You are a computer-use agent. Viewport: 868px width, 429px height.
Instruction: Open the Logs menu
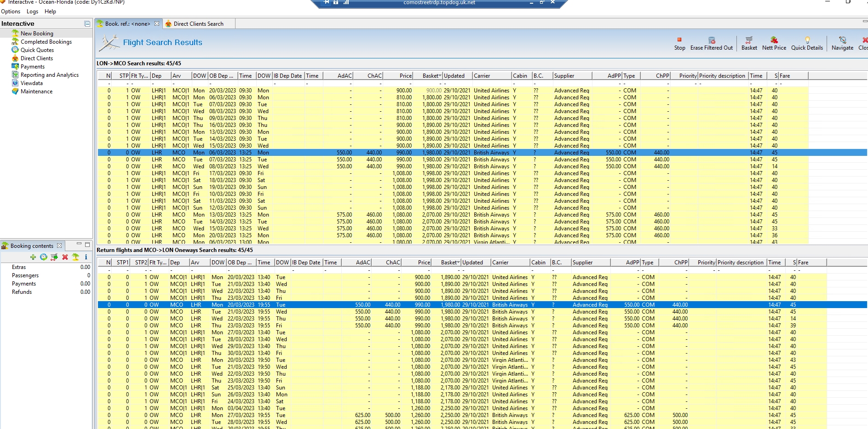click(32, 11)
